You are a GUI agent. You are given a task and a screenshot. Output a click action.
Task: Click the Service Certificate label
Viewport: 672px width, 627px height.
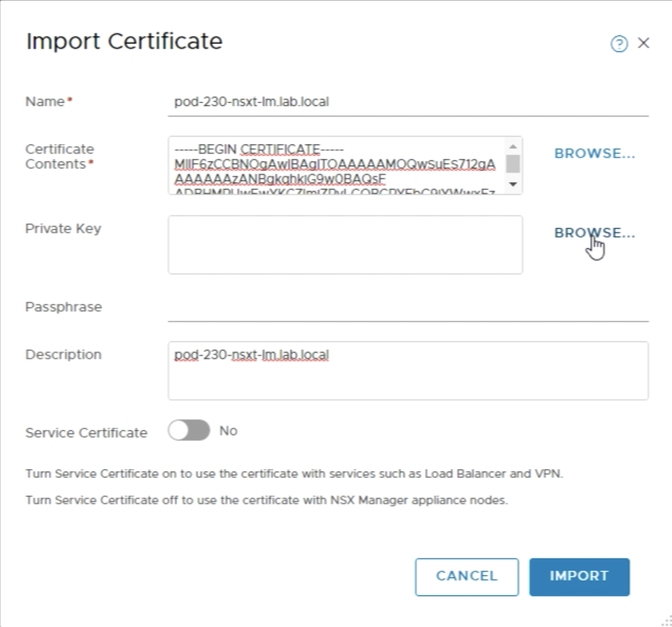coord(86,433)
